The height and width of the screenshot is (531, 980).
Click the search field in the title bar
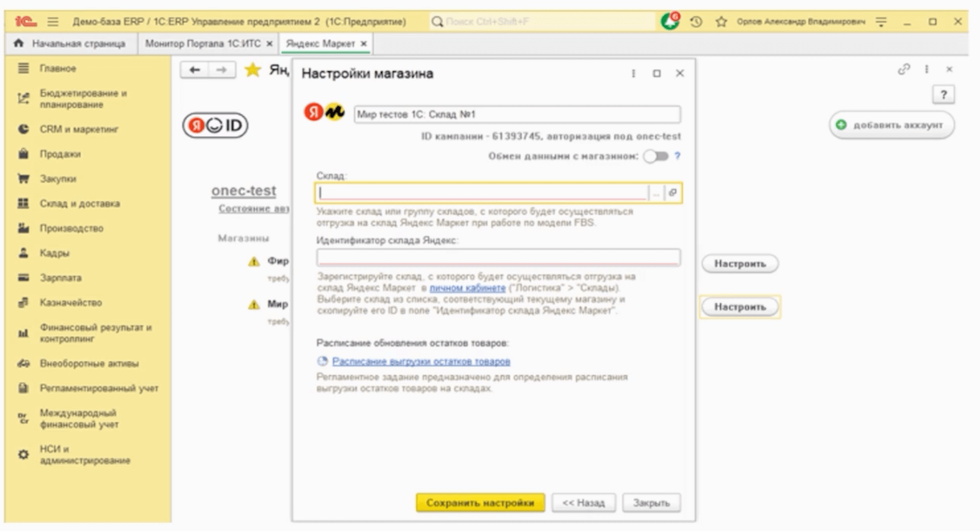point(541,21)
